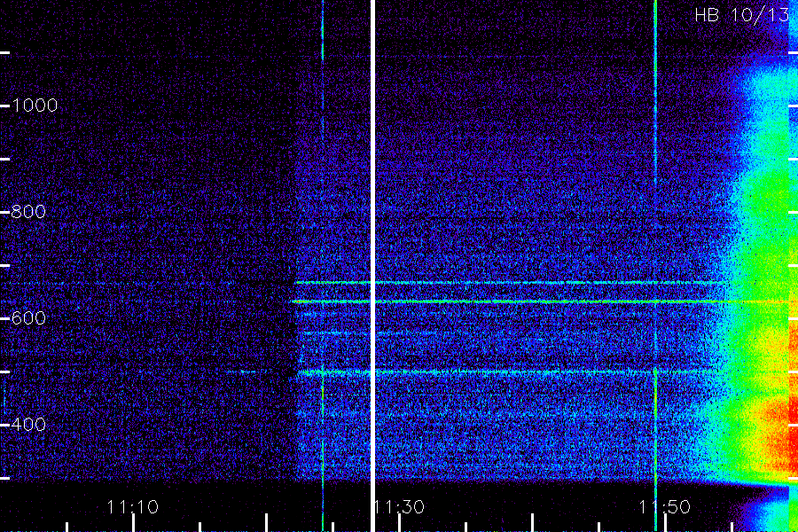This screenshot has width=798, height=532.
Task: Click the 400 frequency axis label
Action: point(28,424)
